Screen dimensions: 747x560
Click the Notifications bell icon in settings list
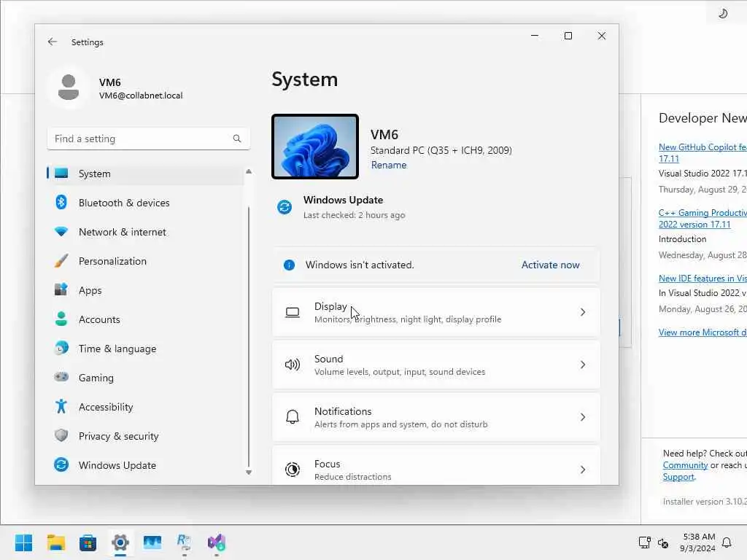point(293,417)
